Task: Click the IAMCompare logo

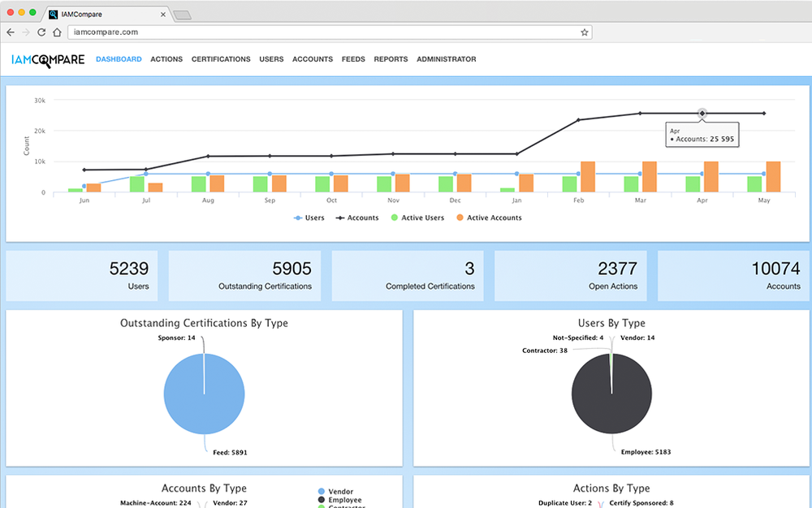Action: coord(48,60)
